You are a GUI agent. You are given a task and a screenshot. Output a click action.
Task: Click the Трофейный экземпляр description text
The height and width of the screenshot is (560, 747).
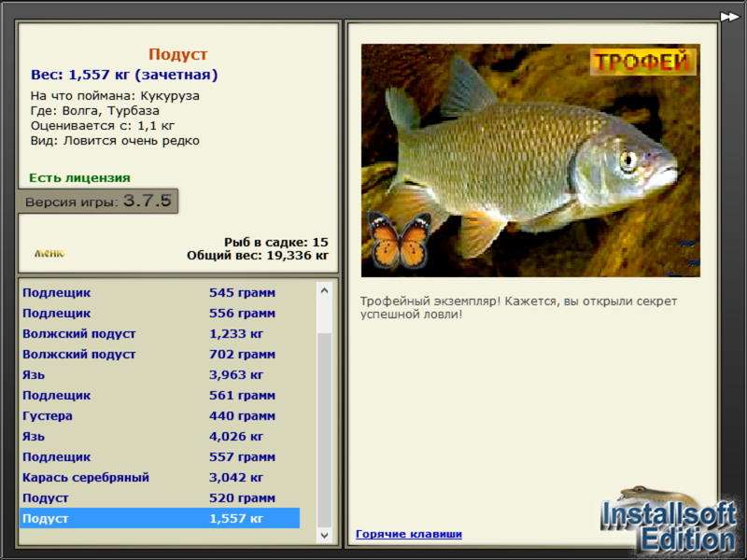pyautogui.click(x=518, y=308)
